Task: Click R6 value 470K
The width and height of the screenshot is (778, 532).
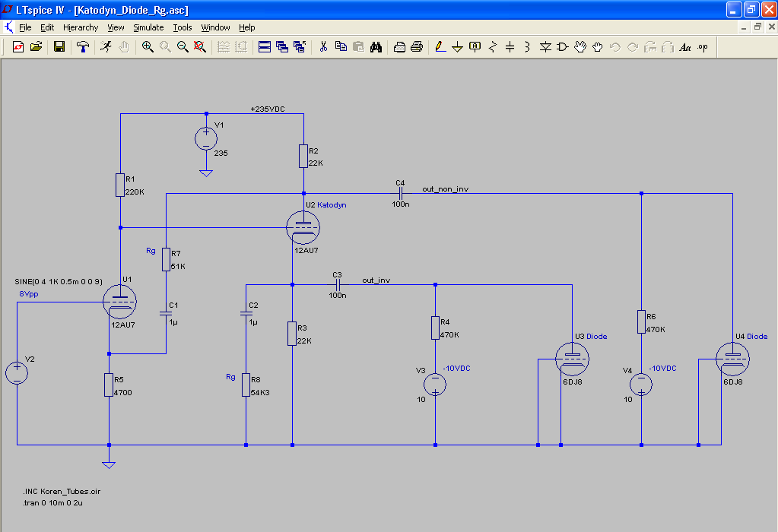Action: [656, 329]
